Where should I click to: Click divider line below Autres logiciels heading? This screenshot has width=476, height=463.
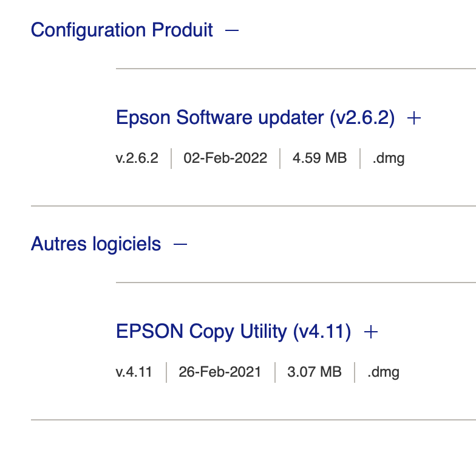point(296,283)
